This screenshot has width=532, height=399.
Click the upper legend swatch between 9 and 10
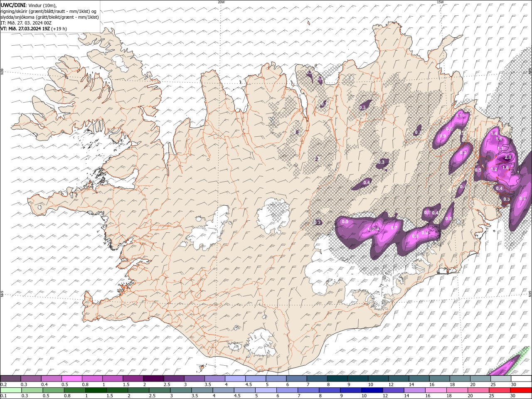[x=358, y=379]
